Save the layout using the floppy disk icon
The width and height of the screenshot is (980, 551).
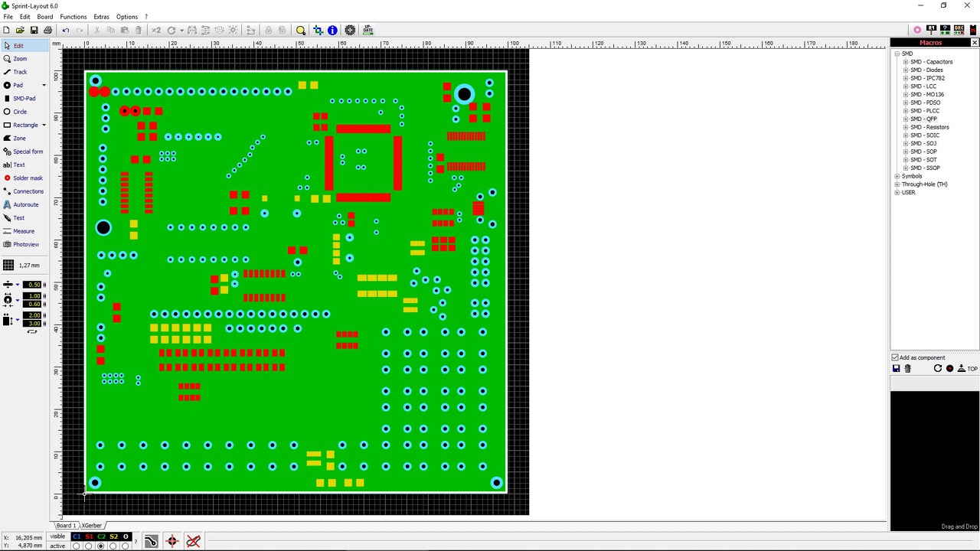(34, 30)
